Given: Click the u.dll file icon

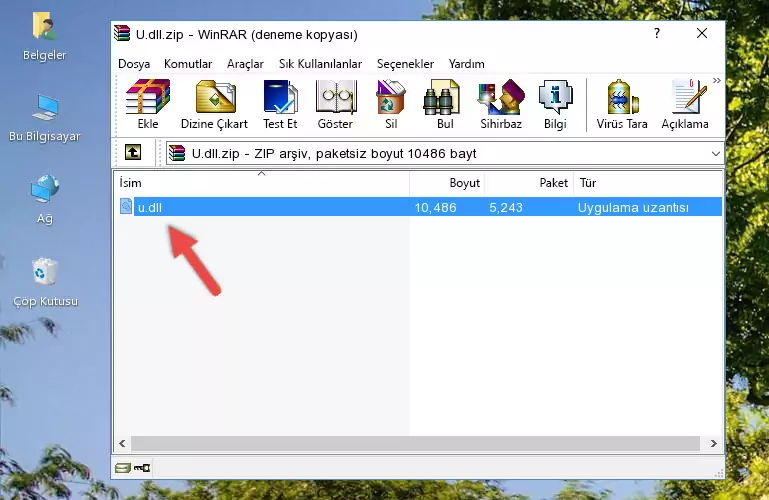Looking at the screenshot, I should pos(126,206).
